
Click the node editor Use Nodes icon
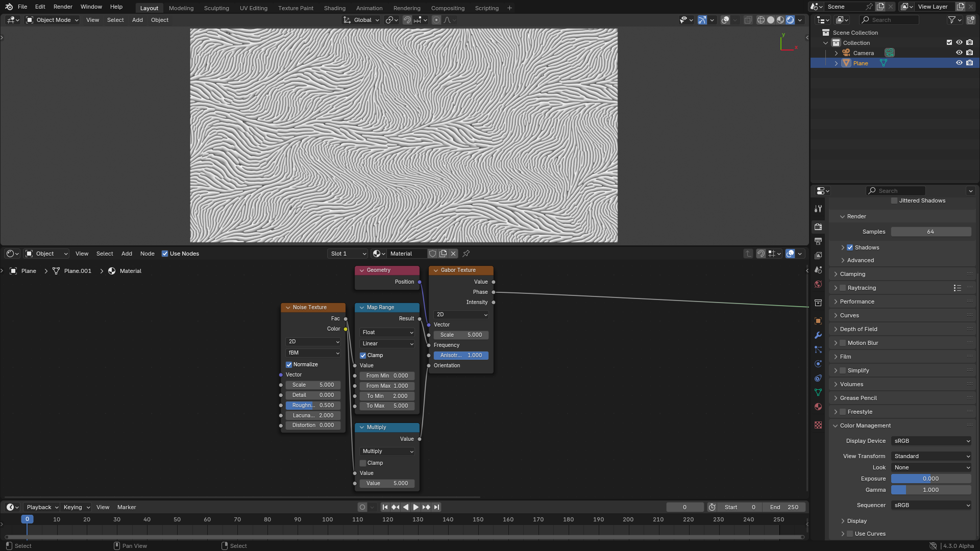164,254
